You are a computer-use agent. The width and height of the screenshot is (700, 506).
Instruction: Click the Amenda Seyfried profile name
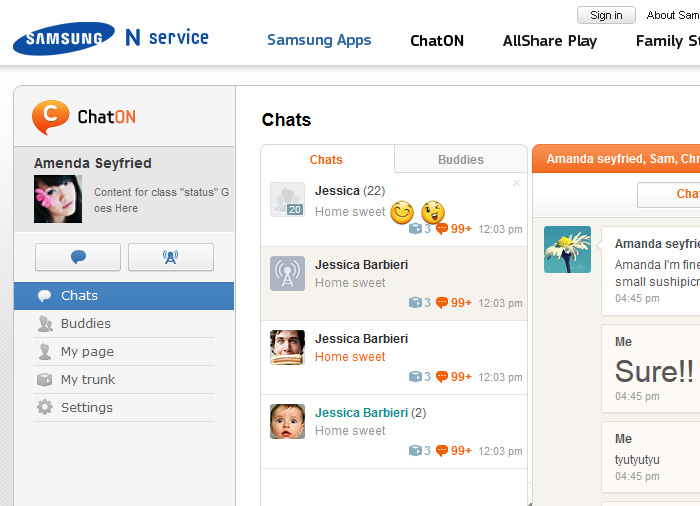[93, 163]
